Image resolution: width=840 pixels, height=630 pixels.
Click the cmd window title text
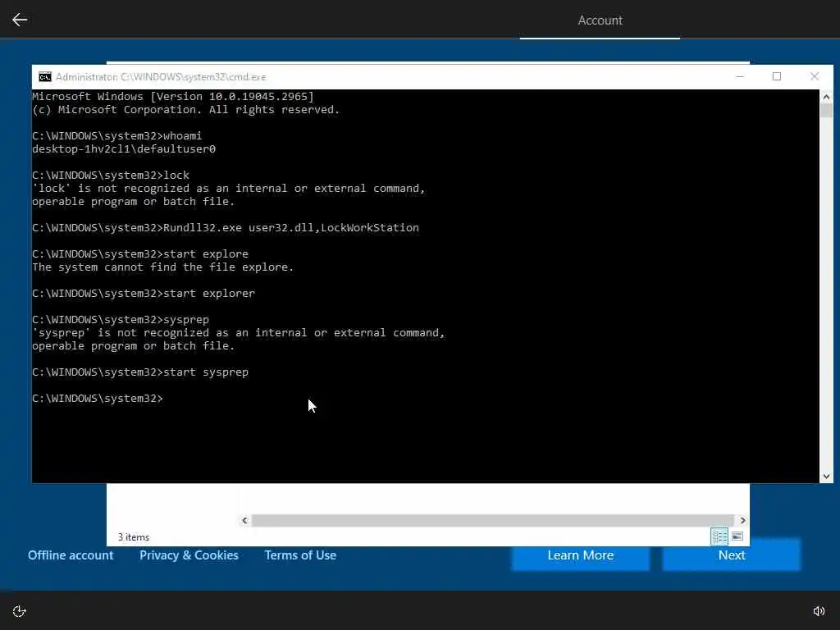(161, 77)
